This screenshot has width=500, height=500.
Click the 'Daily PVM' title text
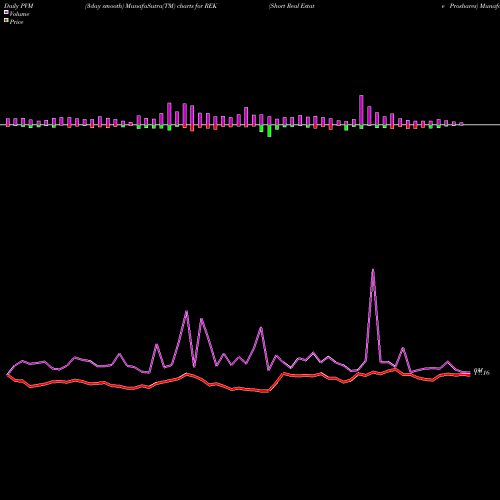(x=19, y=6)
